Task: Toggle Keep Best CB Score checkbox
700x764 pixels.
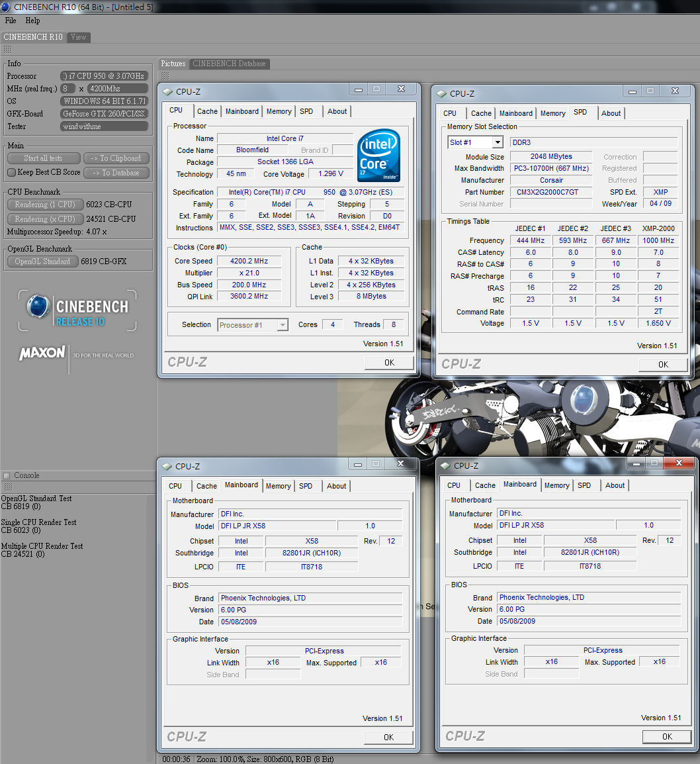Action: coord(12,173)
